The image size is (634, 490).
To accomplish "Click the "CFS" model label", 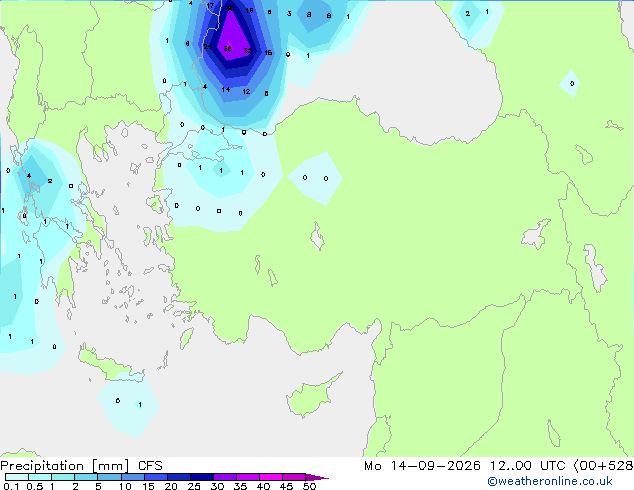I will [150, 466].
